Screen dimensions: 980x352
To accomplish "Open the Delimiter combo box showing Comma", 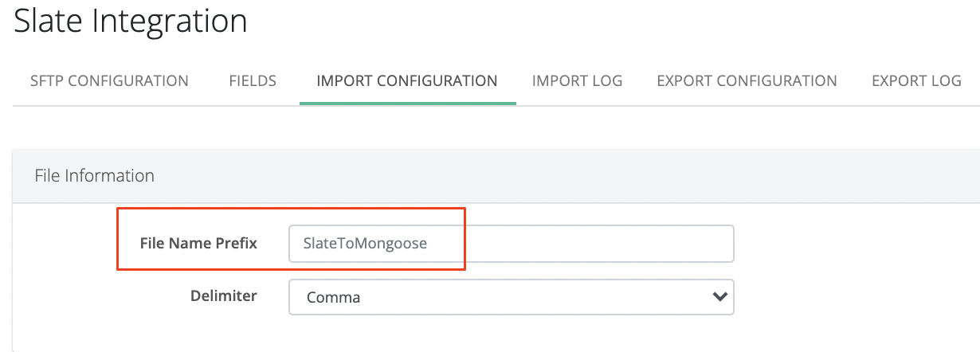I will (510, 297).
